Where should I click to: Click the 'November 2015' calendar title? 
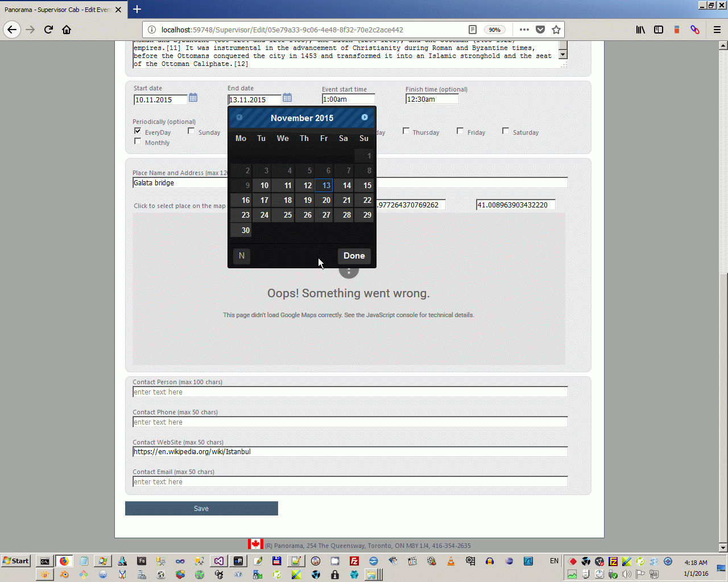point(302,118)
